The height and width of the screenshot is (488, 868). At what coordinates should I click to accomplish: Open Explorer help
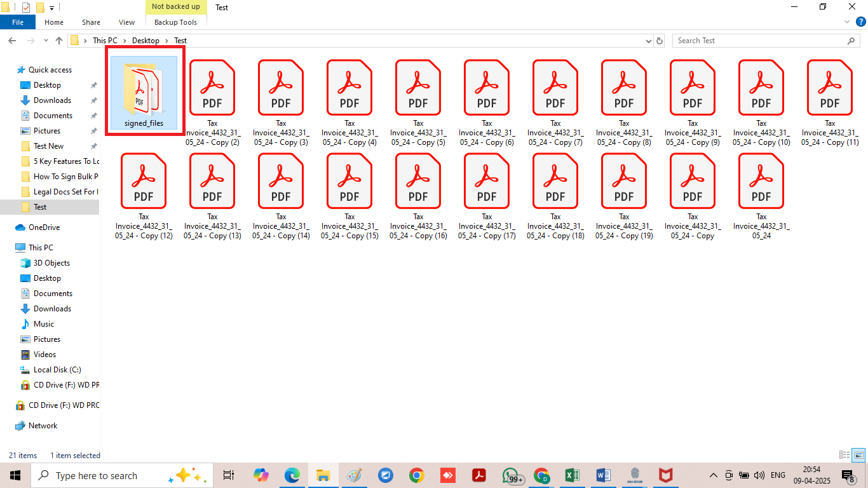pos(860,22)
